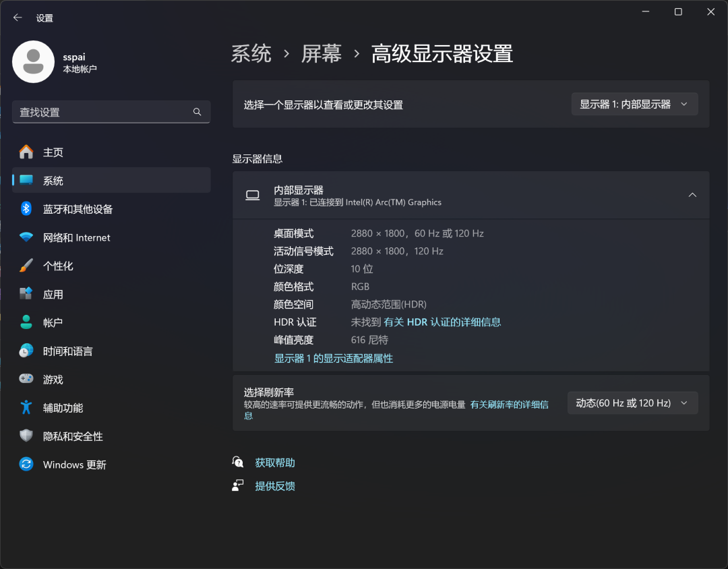The image size is (728, 569).
Task: Open the 显示器 1: 内部显示器 dropdown
Action: coord(634,104)
